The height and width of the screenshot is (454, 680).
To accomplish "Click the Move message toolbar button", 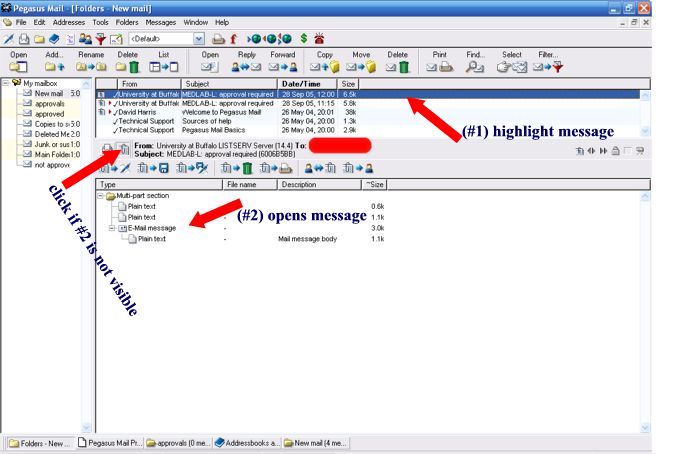I will click(361, 62).
